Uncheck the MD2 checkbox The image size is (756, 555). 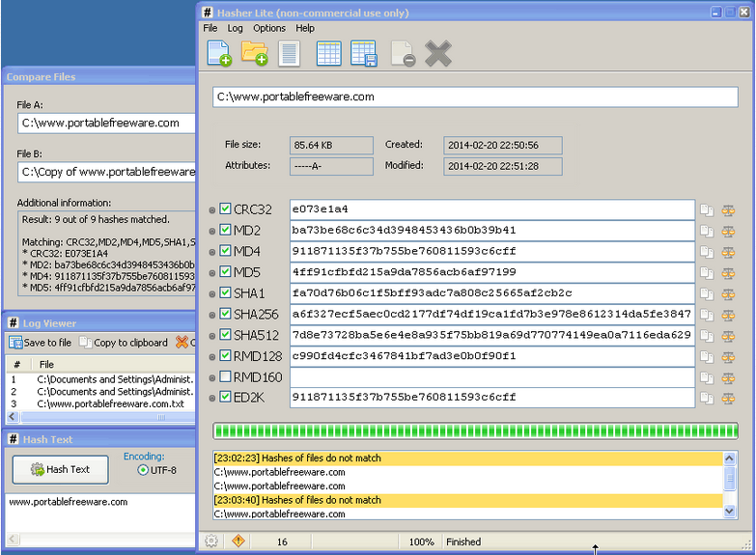click(x=225, y=230)
